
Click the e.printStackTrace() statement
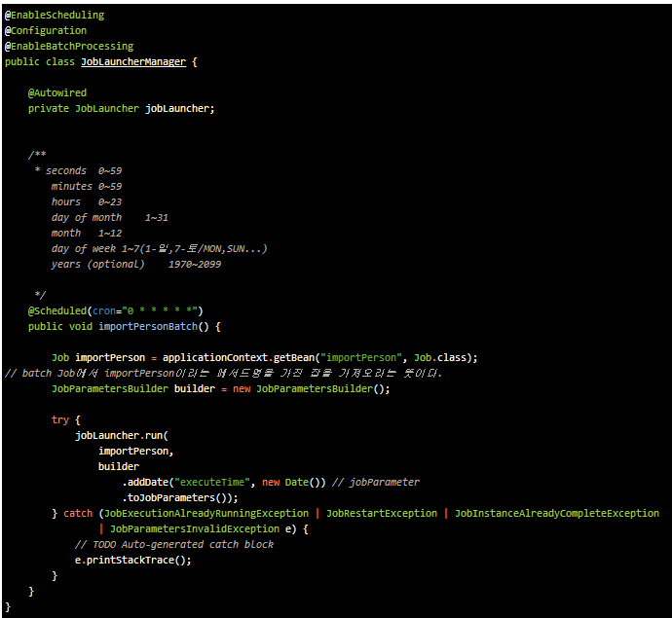[x=132, y=561]
